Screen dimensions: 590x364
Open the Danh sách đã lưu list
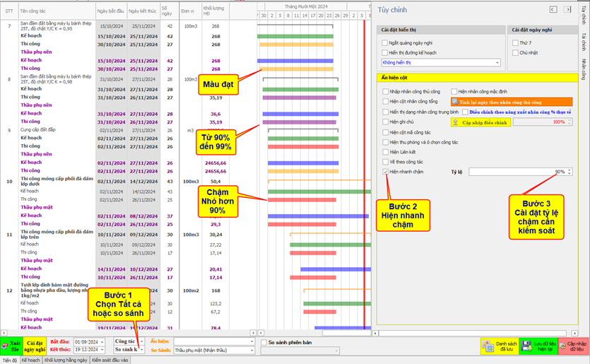pos(500,346)
